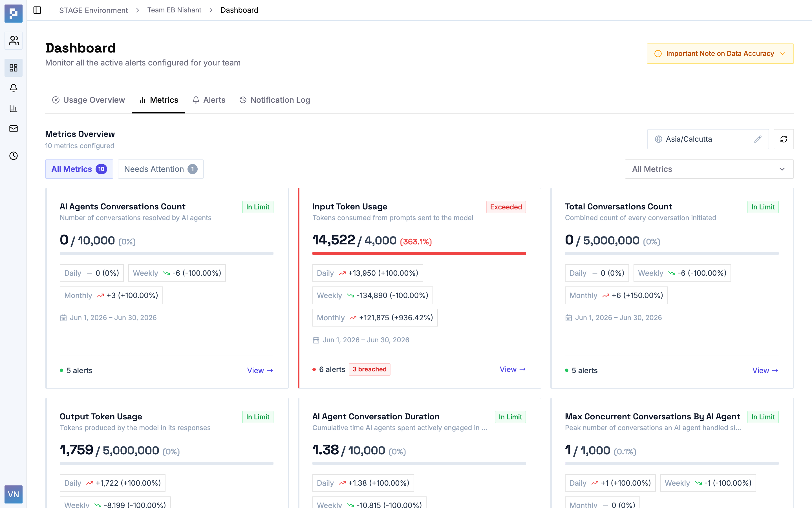View AI Agents Conversations Count details
The image size is (812, 508).
[x=260, y=370]
